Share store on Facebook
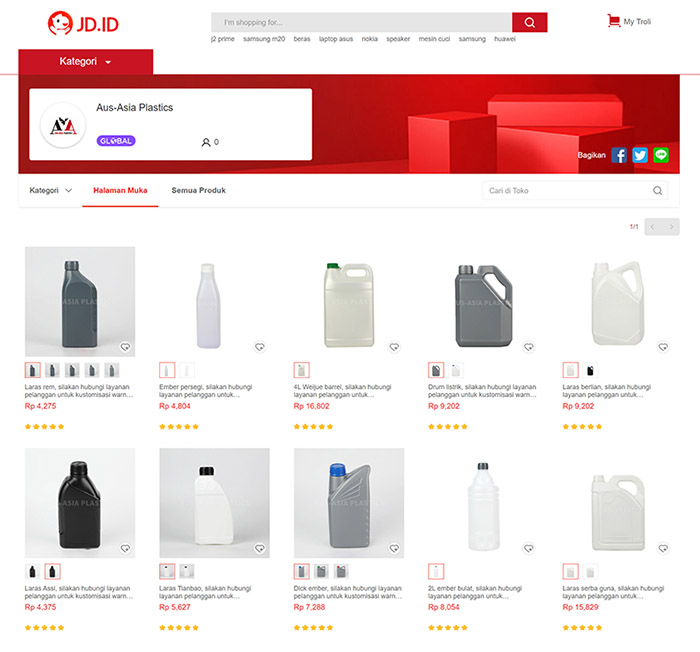This screenshot has height=652, width=700. [x=619, y=155]
